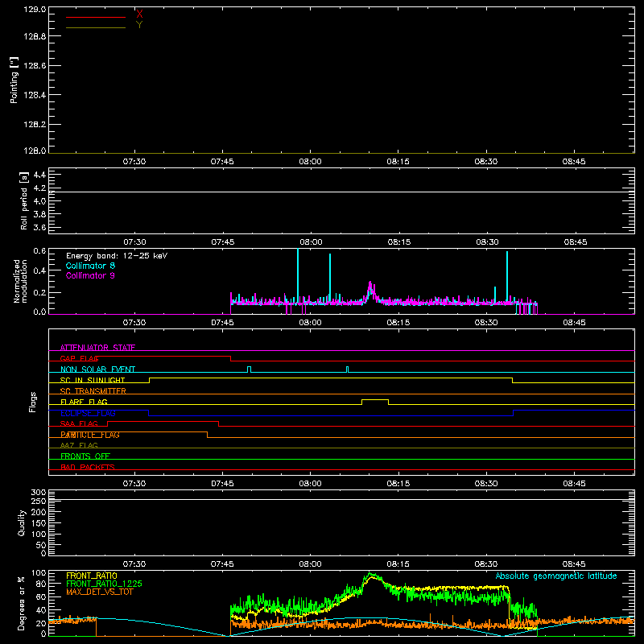This screenshot has height=644, width=644.
Task: Click the olive AAZ_FLAG label
Action: click(x=79, y=445)
